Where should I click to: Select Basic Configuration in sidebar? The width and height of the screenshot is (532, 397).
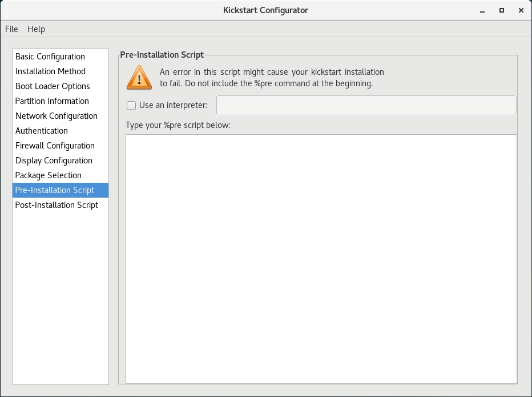[50, 57]
